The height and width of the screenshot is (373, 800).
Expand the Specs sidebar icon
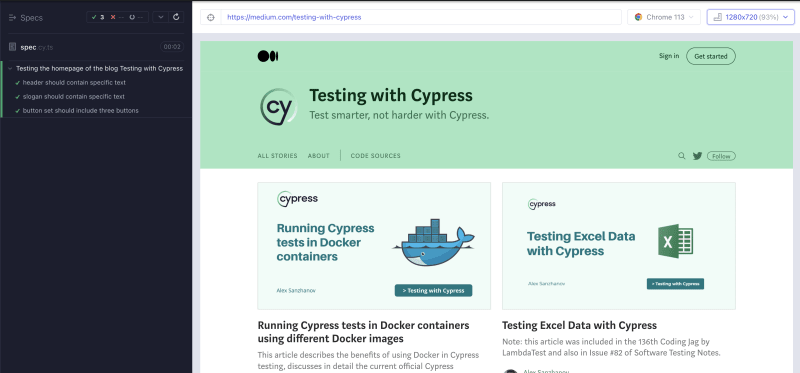pos(13,17)
